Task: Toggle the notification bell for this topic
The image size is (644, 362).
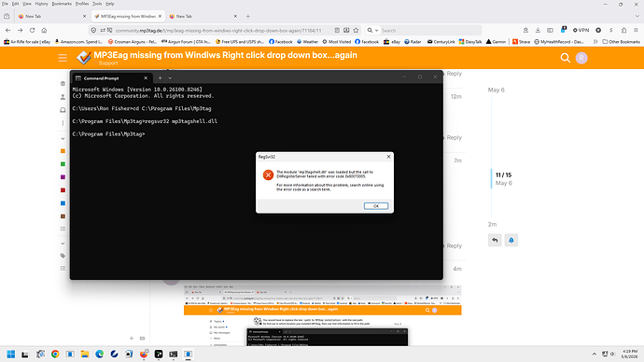Action: tap(511, 240)
